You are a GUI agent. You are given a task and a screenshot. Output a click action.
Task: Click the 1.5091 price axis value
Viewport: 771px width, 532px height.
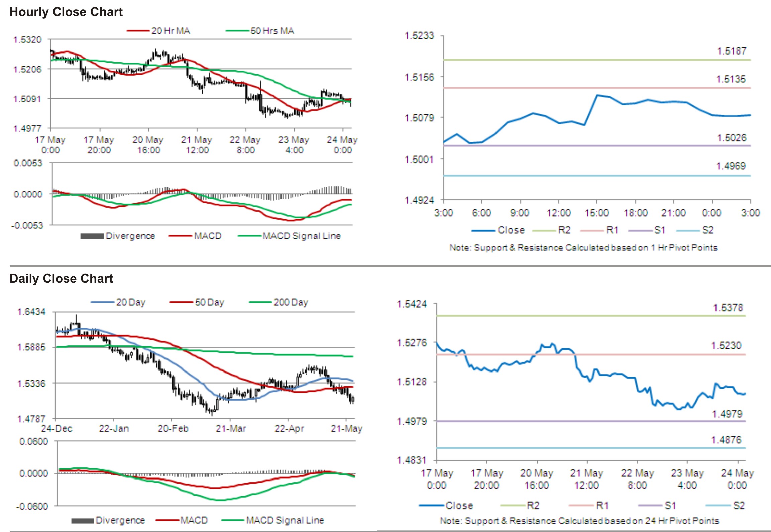[27, 99]
